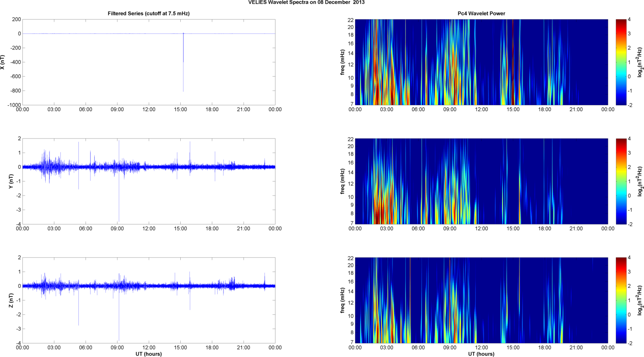Image resolution: width=644 pixels, height=357 pixels.
Task: Click the 'freq (mHz)' label of the middle spectrum
Action: (343, 181)
